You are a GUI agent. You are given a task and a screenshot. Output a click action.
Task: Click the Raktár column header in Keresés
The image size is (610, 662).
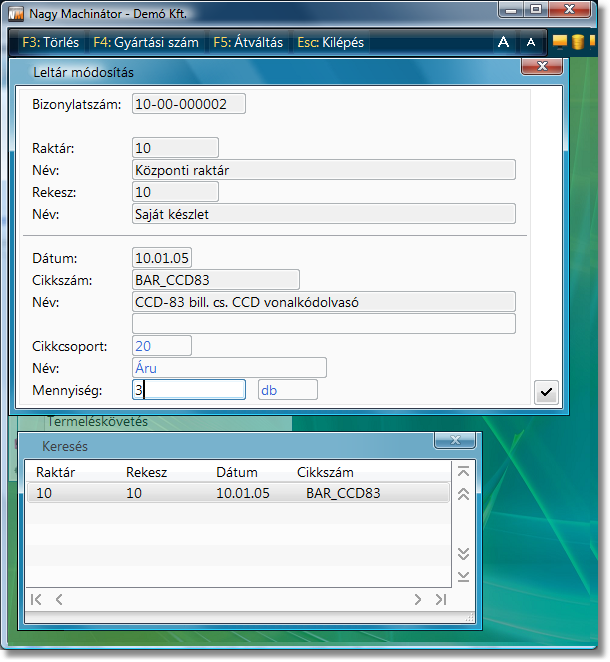pos(55,472)
